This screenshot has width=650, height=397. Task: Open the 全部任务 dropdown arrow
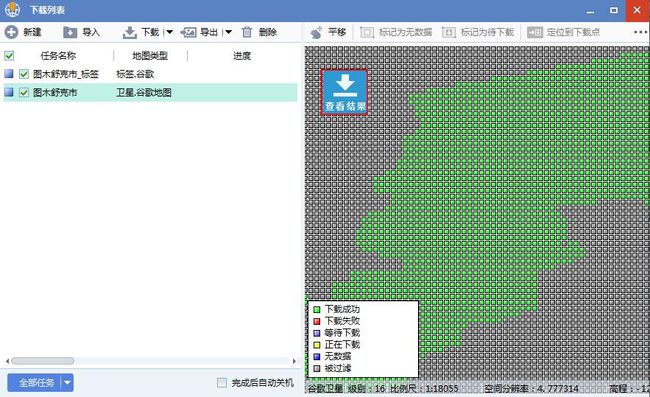68,382
